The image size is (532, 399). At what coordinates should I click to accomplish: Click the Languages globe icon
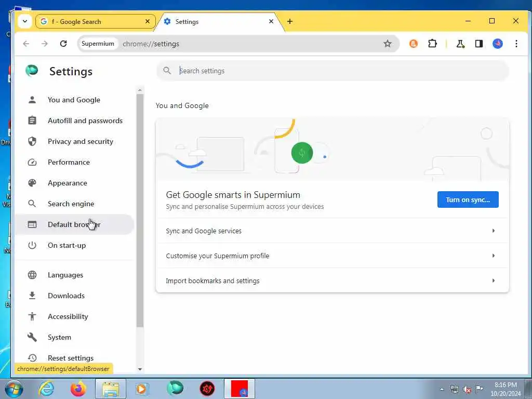32,275
